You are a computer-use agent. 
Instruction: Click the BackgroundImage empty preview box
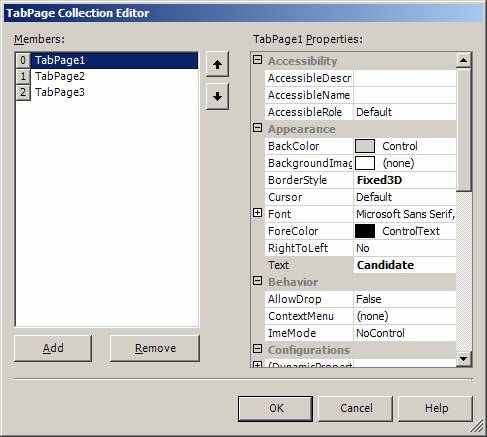click(365, 163)
